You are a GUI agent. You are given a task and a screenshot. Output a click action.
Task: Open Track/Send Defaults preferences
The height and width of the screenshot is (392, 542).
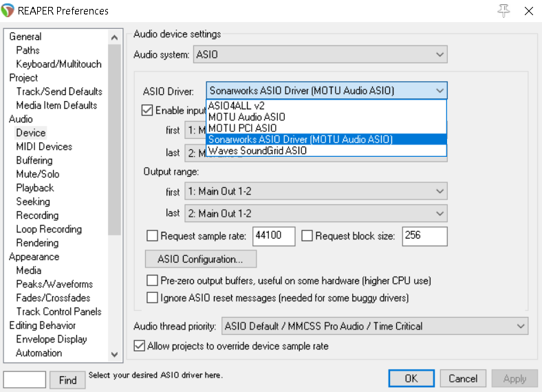59,91
